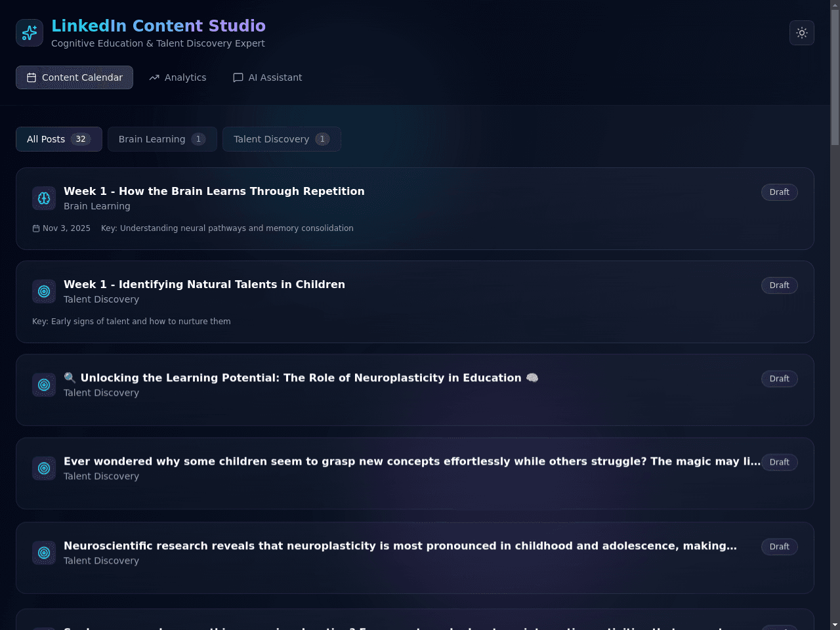Click Talent Discovery label under the Neuroscientific research post

101,560
